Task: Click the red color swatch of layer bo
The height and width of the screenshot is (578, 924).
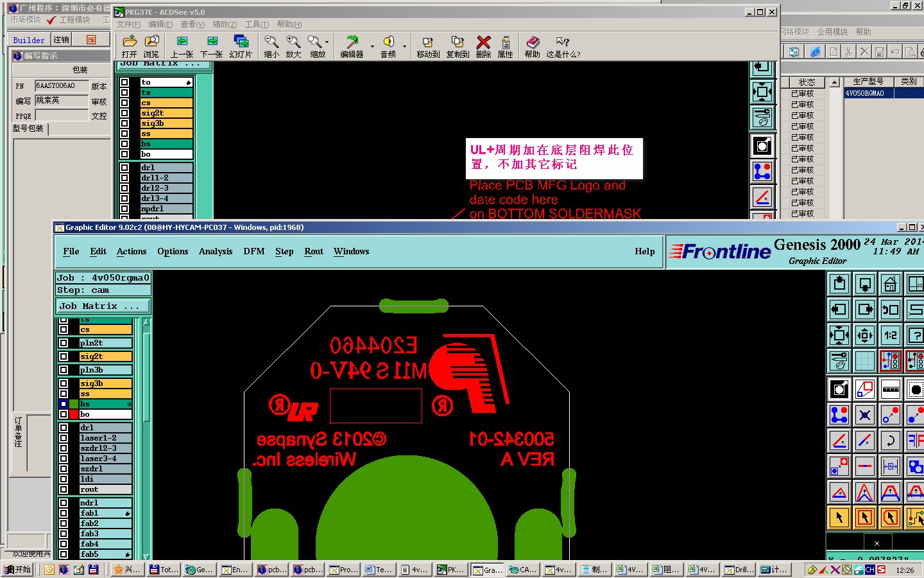Action: pyautogui.click(x=74, y=414)
